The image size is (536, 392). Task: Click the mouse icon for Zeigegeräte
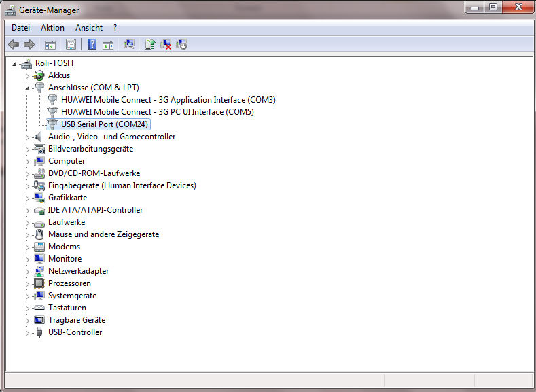pos(39,234)
